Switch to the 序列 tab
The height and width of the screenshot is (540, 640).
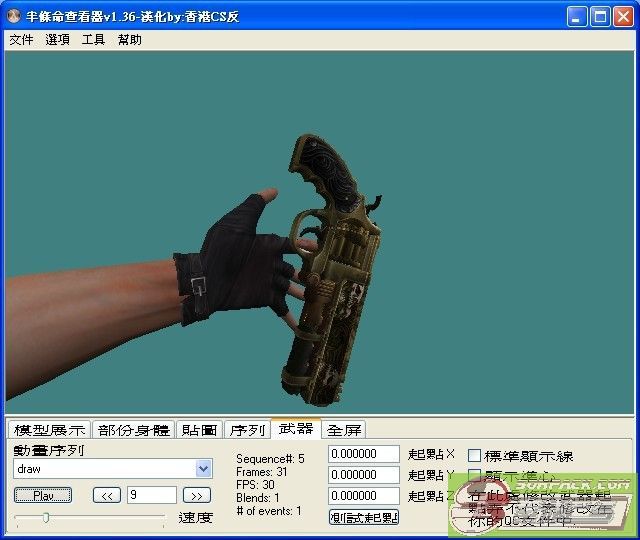click(247, 430)
